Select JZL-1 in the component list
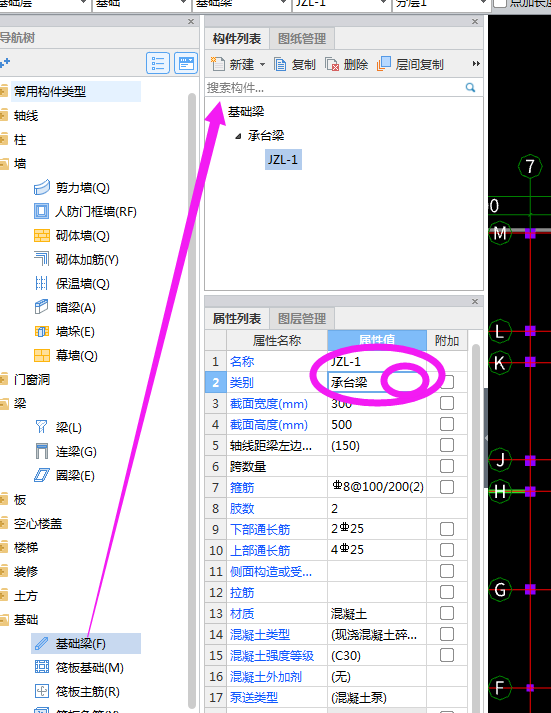Image resolution: width=551 pixels, height=713 pixels. click(283, 160)
